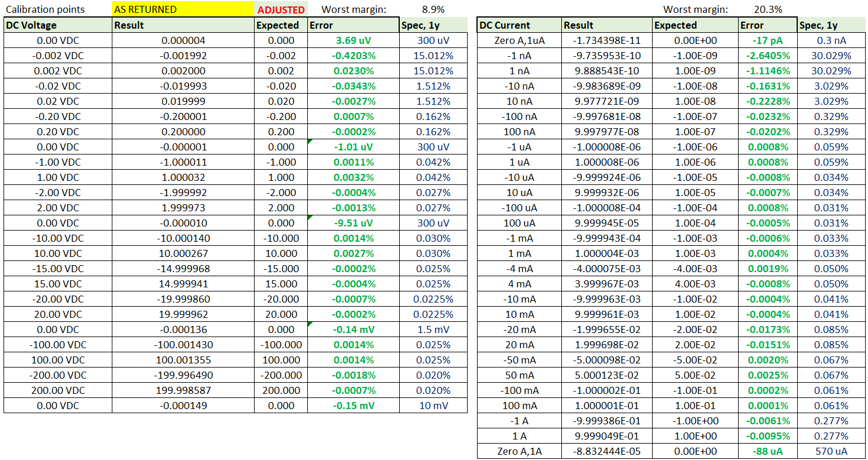The image size is (868, 460).
Task: Click the 570 uA spec cell
Action: [x=831, y=451]
